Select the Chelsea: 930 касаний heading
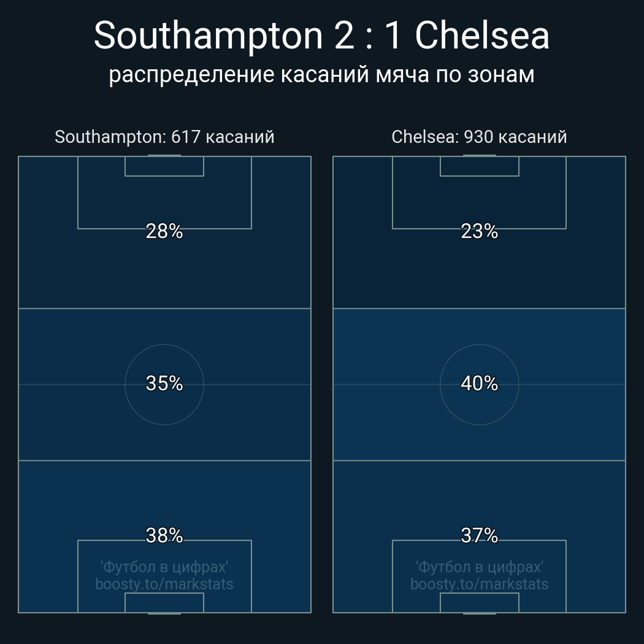This screenshot has width=644, height=644. [x=479, y=137]
